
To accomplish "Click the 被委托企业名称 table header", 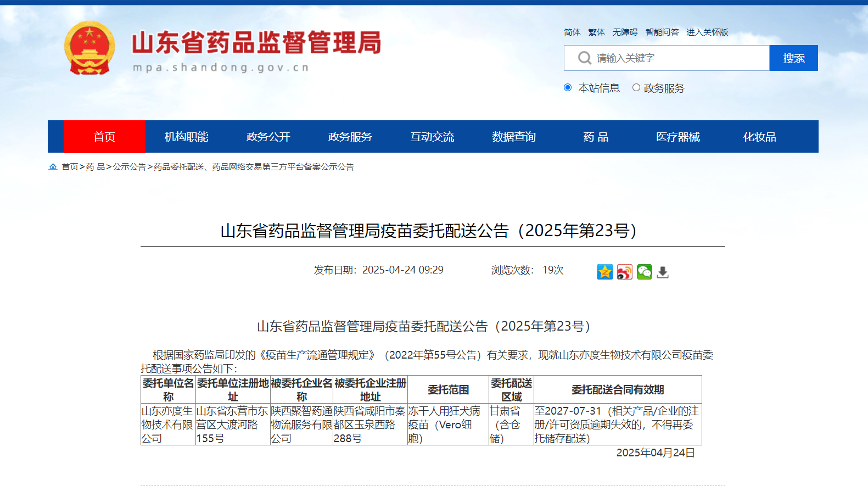I will coord(301,390).
